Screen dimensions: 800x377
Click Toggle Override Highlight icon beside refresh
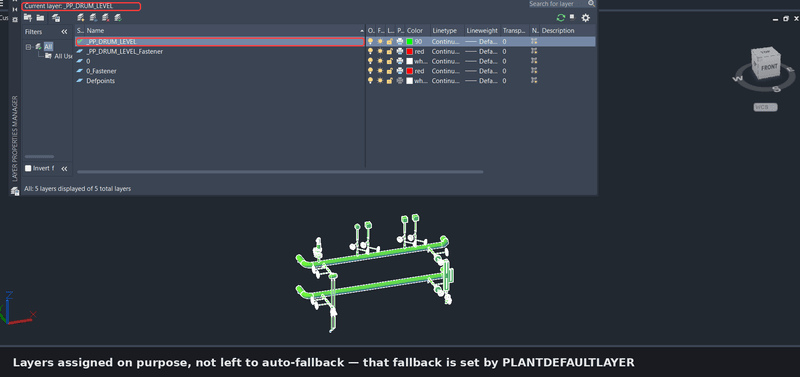click(x=572, y=16)
